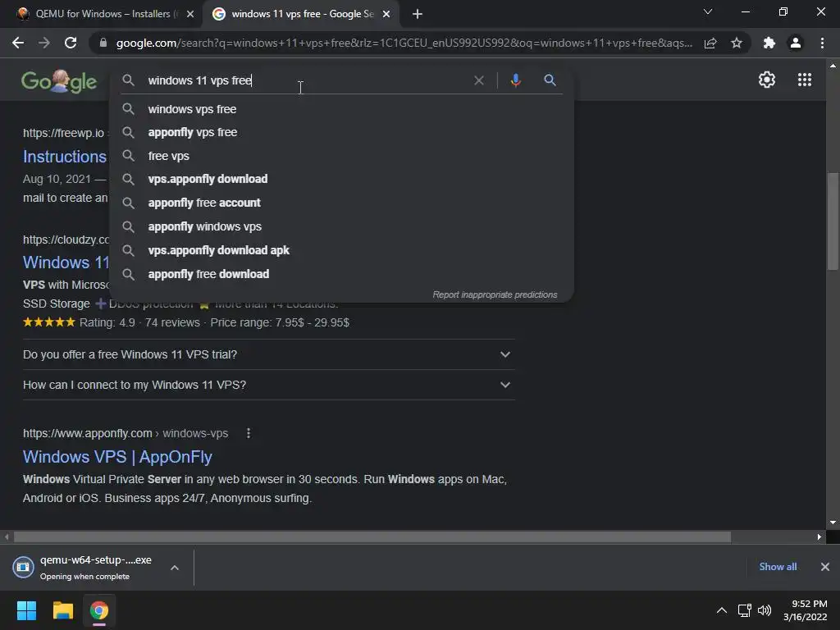Click the browser forward arrow

[44, 43]
